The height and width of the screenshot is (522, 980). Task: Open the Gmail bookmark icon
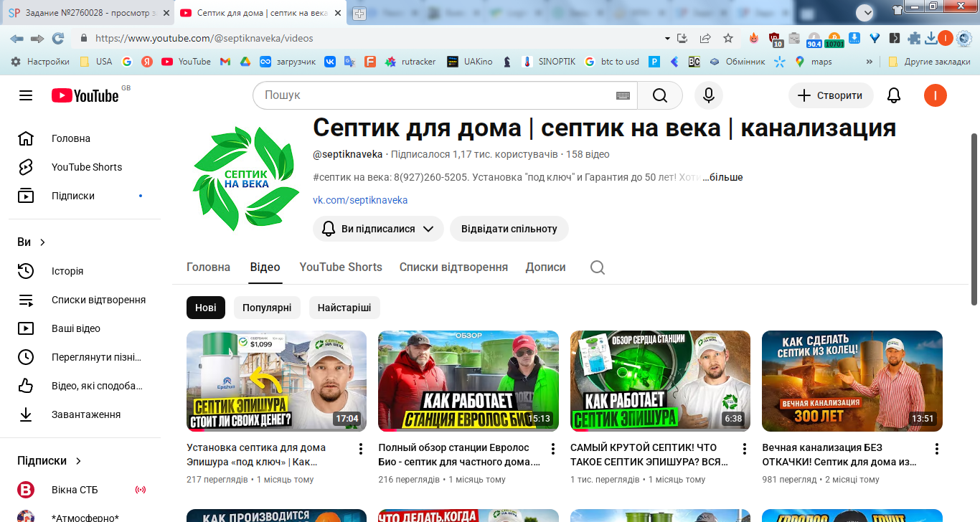point(225,62)
